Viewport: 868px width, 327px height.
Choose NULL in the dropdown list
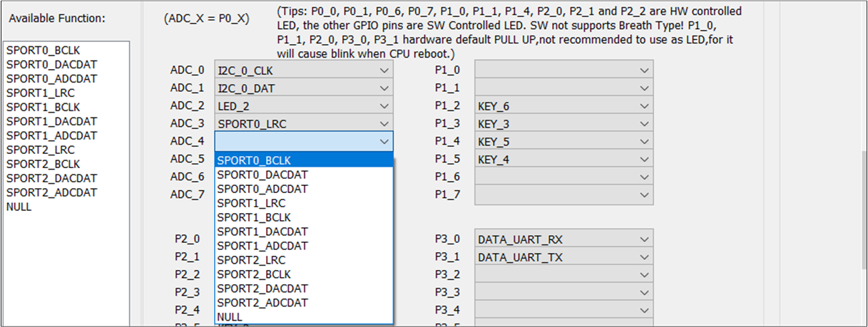[x=304, y=317]
